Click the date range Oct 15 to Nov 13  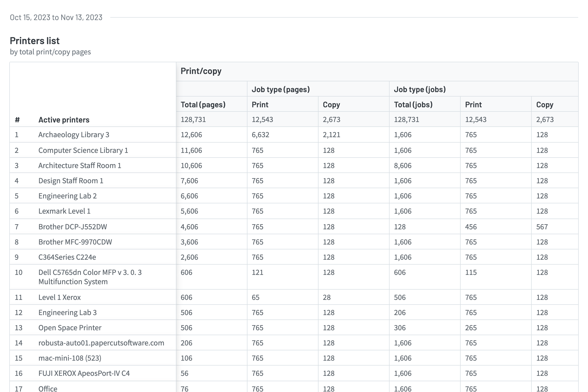click(56, 17)
